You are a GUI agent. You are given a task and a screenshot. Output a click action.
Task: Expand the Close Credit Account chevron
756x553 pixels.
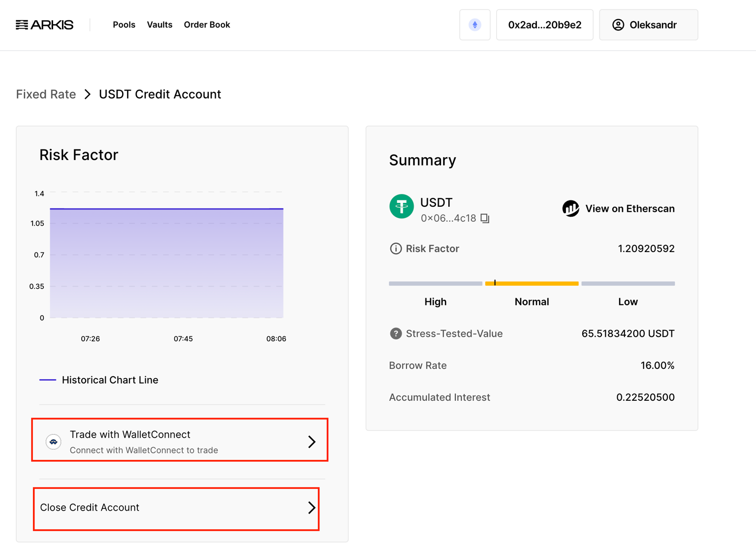click(x=312, y=508)
